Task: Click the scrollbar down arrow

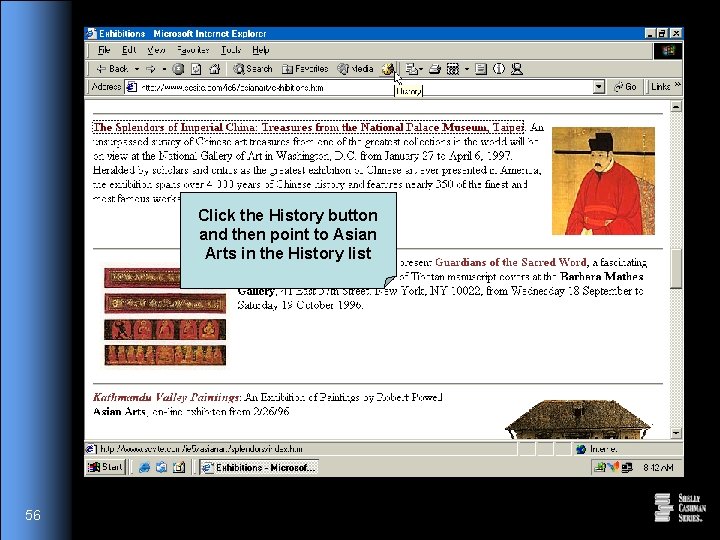Action: [x=676, y=433]
